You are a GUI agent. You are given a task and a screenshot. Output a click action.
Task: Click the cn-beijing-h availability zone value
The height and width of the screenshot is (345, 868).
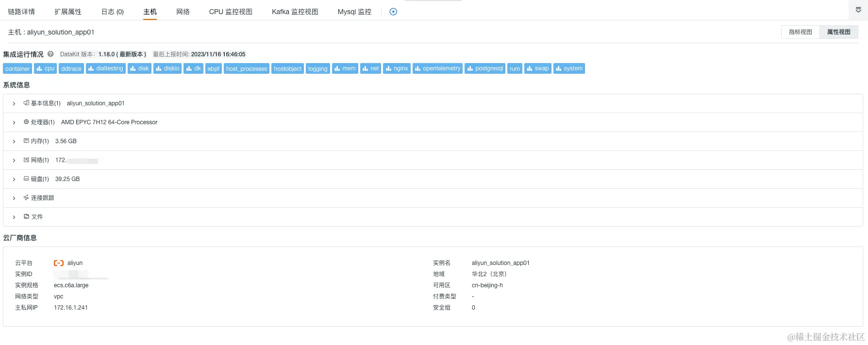click(487, 285)
